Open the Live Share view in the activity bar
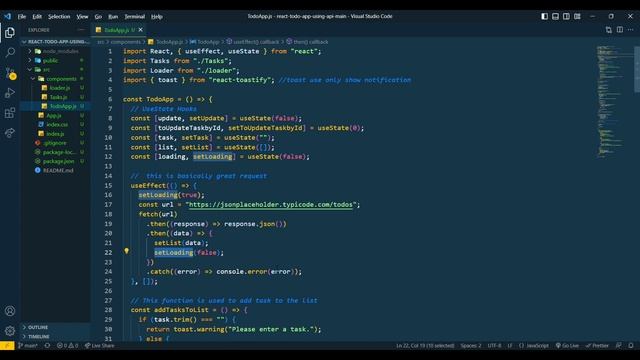Viewport: 640px width, 360px height. pos(10,133)
